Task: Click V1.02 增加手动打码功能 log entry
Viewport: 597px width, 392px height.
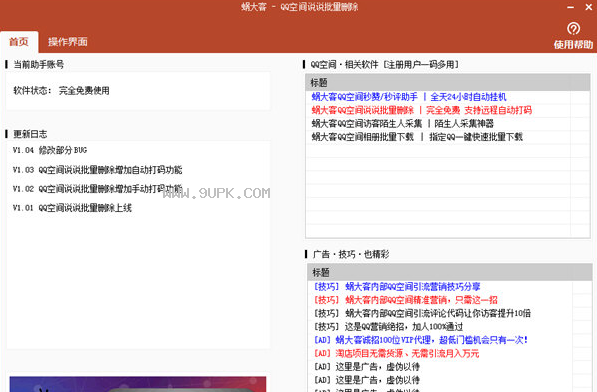Action: 97,189
